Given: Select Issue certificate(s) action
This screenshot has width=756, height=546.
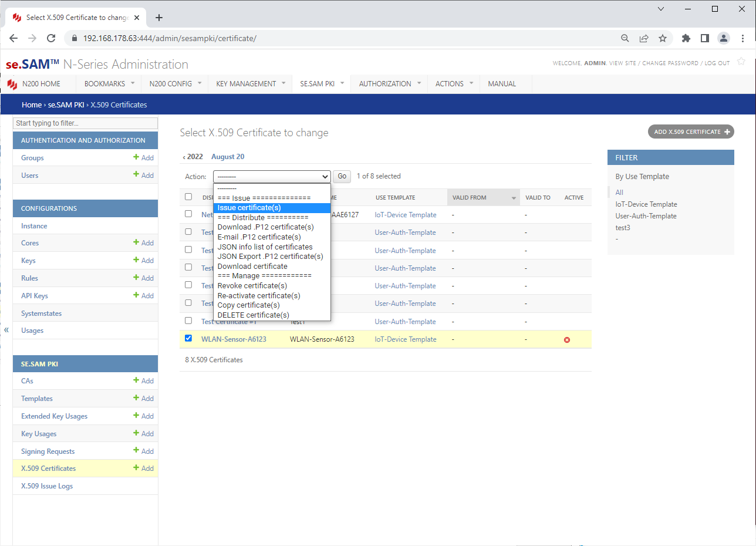Looking at the screenshot, I should click(x=272, y=208).
